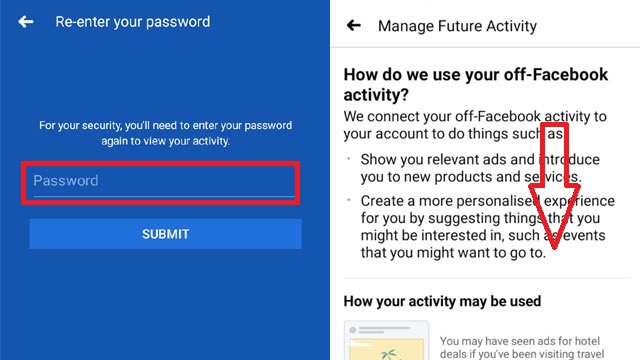Click heading 'How do we use your off-Facebook activity?'
The width and height of the screenshot is (640, 360).
(x=476, y=84)
